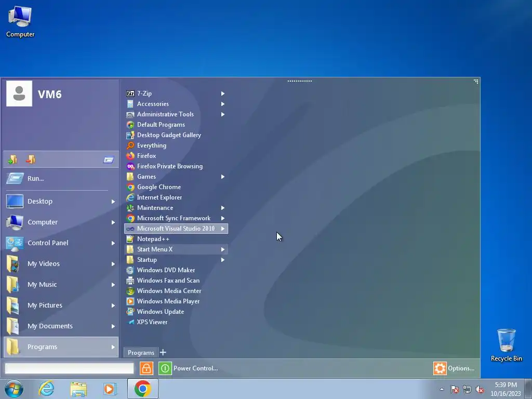Expand the Microsoft Sync Framework arrow
This screenshot has width=532, height=399.
[x=223, y=218]
